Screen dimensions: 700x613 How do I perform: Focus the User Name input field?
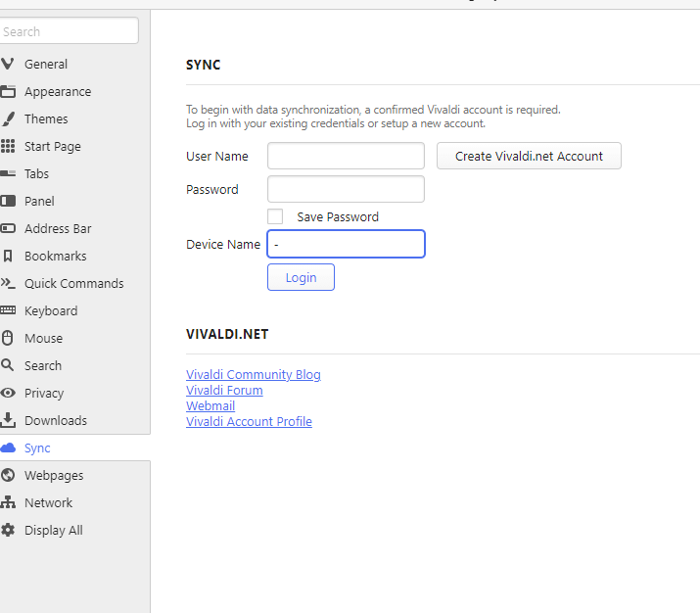pyautogui.click(x=346, y=156)
